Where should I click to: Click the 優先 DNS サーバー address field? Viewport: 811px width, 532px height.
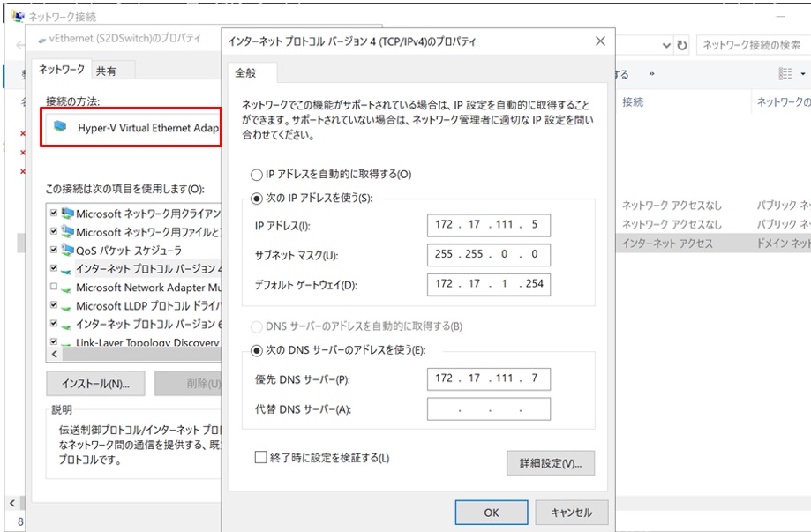coord(488,379)
